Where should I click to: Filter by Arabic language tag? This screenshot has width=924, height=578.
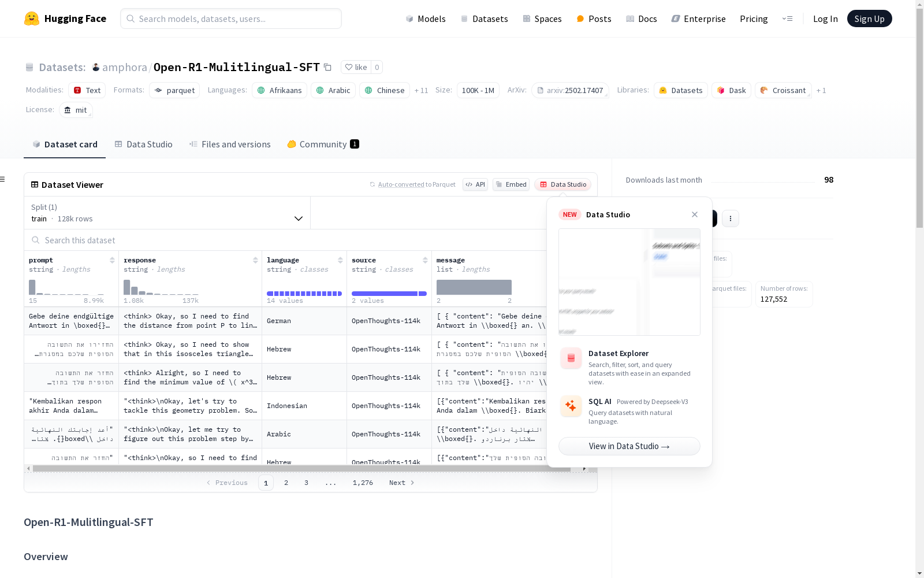click(x=333, y=90)
